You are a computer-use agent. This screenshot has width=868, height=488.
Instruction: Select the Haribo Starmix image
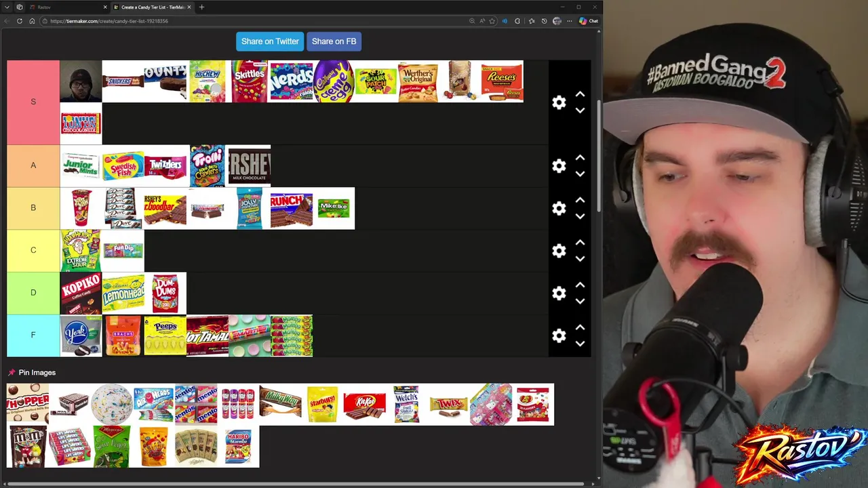click(238, 447)
